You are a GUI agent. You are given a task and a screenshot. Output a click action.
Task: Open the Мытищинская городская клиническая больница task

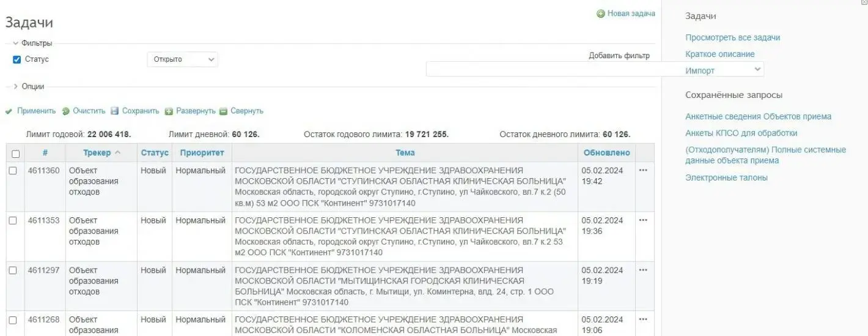[x=394, y=286]
